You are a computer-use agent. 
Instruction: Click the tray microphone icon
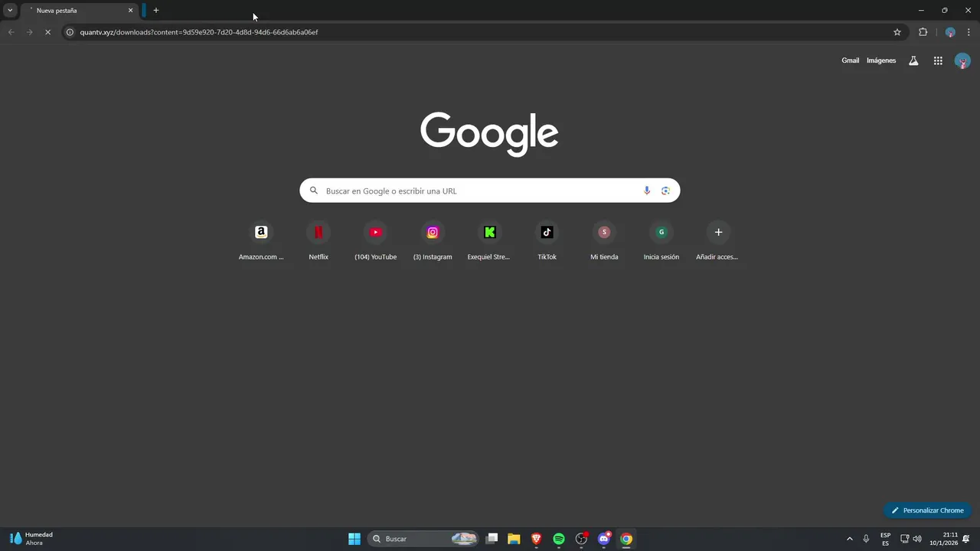[x=866, y=539]
